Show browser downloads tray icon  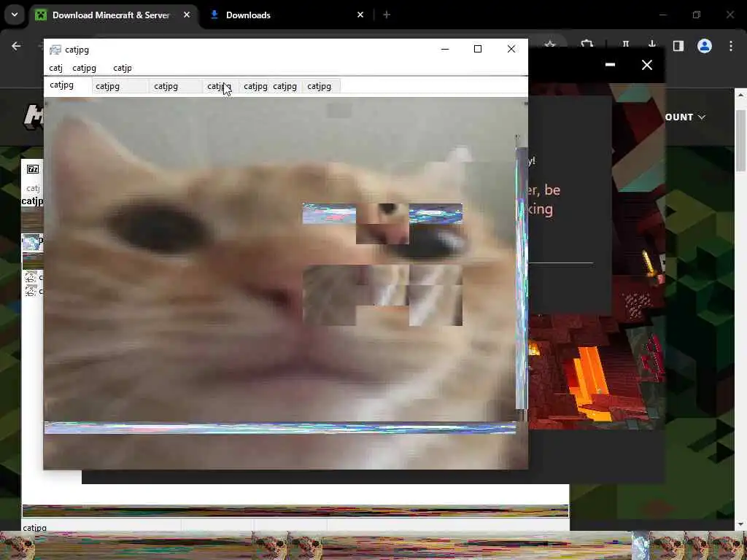click(651, 44)
